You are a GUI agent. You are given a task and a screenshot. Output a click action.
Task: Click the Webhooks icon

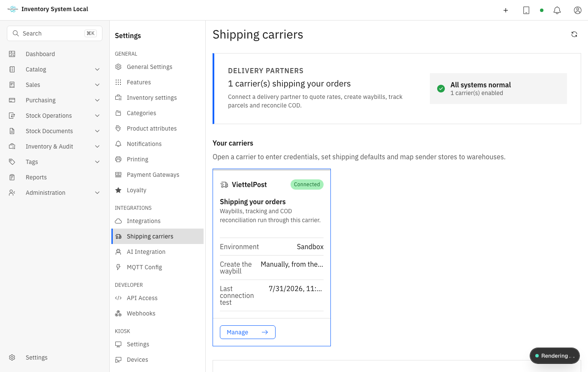[x=118, y=313]
